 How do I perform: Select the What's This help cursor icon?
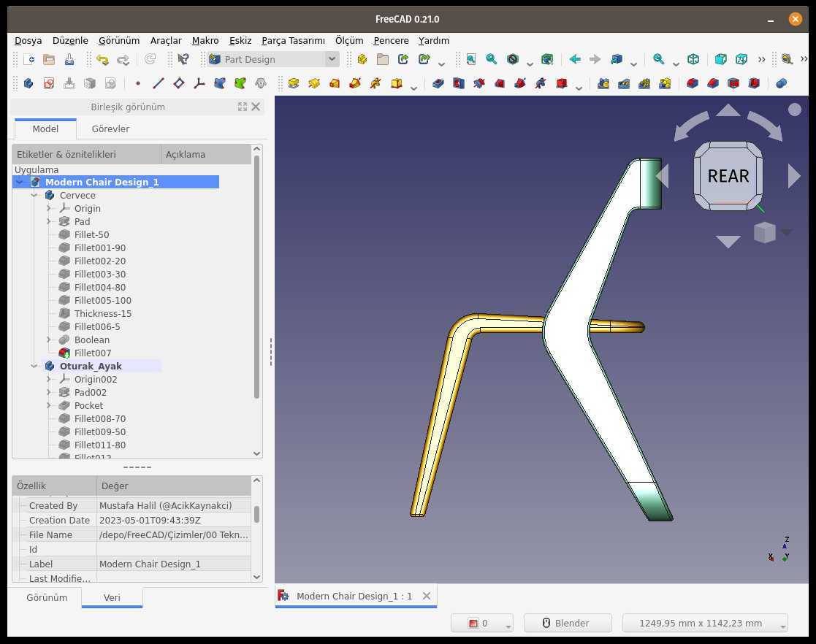coord(183,59)
